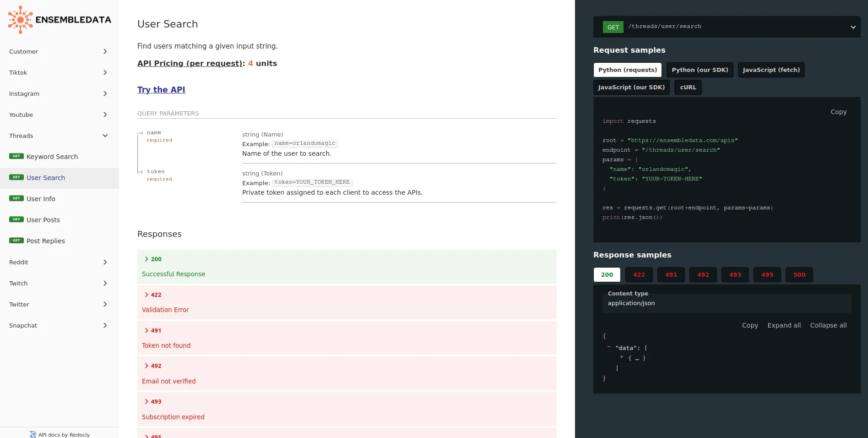Click the token=YOUR_TOKEN_HERE example value
Screen dimensions: 868x438
(312, 182)
